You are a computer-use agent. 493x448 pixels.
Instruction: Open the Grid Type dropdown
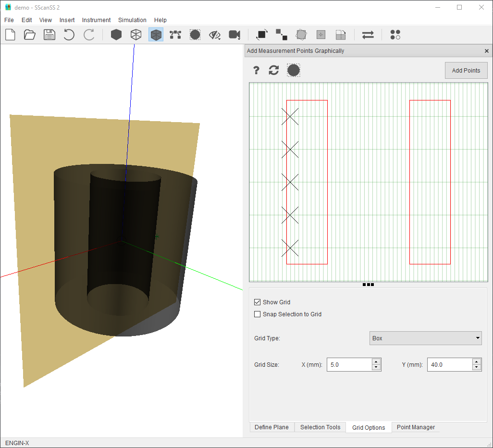pyautogui.click(x=425, y=338)
